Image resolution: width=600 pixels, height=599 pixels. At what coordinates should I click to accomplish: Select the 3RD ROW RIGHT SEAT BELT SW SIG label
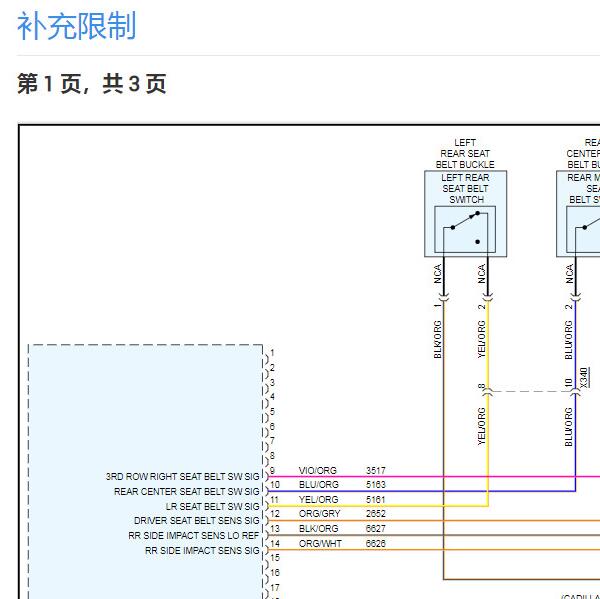pos(183,477)
